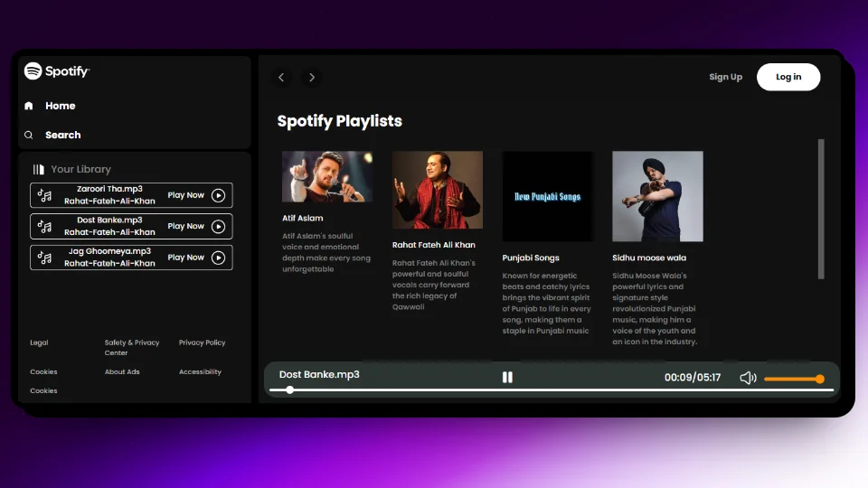Click the song progress seek bar
This screenshot has height=488, width=868.
coord(552,390)
